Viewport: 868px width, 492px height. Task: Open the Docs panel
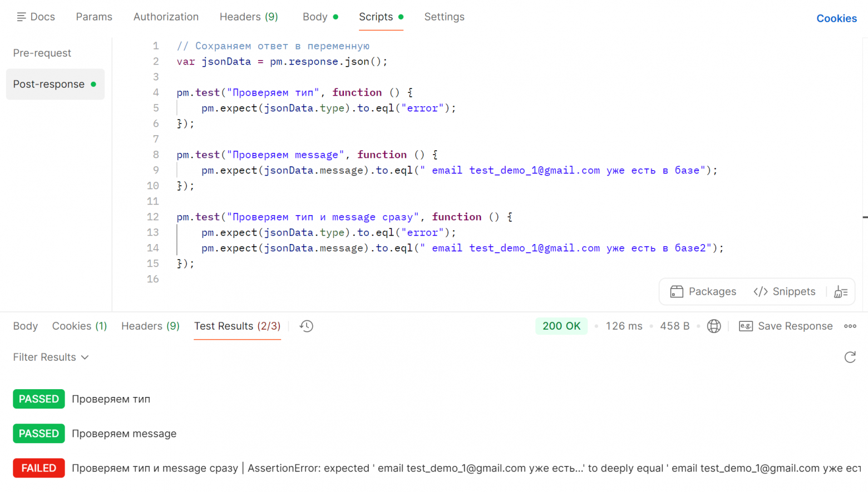[x=36, y=17]
